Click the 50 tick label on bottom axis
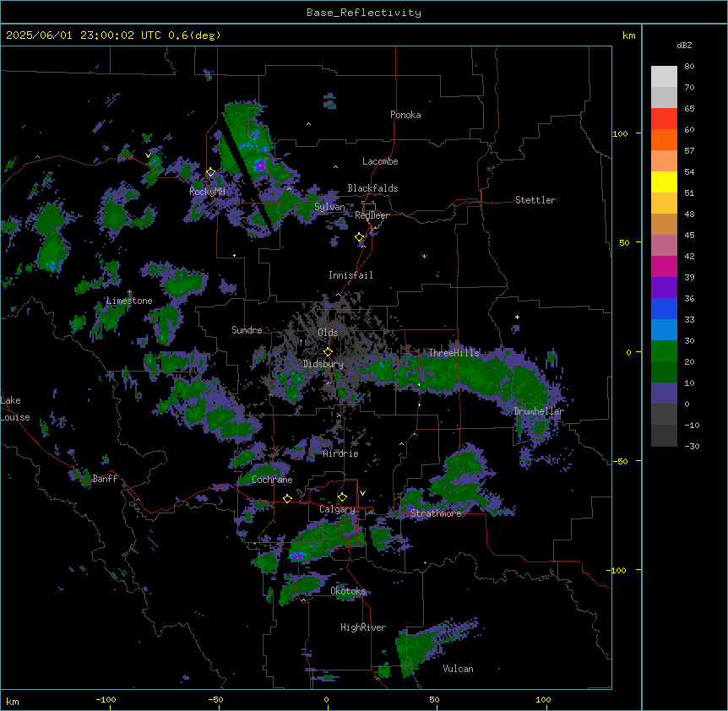The width and height of the screenshot is (728, 711). click(435, 700)
